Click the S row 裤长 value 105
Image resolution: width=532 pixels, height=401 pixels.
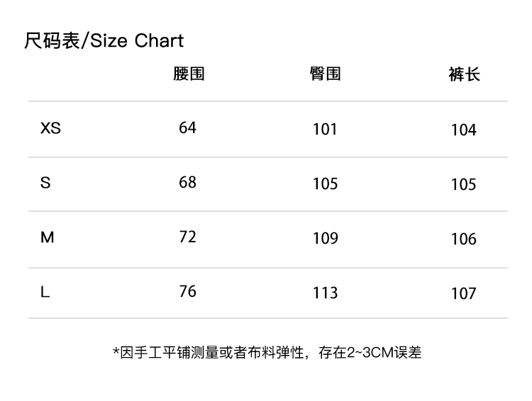coord(463,184)
